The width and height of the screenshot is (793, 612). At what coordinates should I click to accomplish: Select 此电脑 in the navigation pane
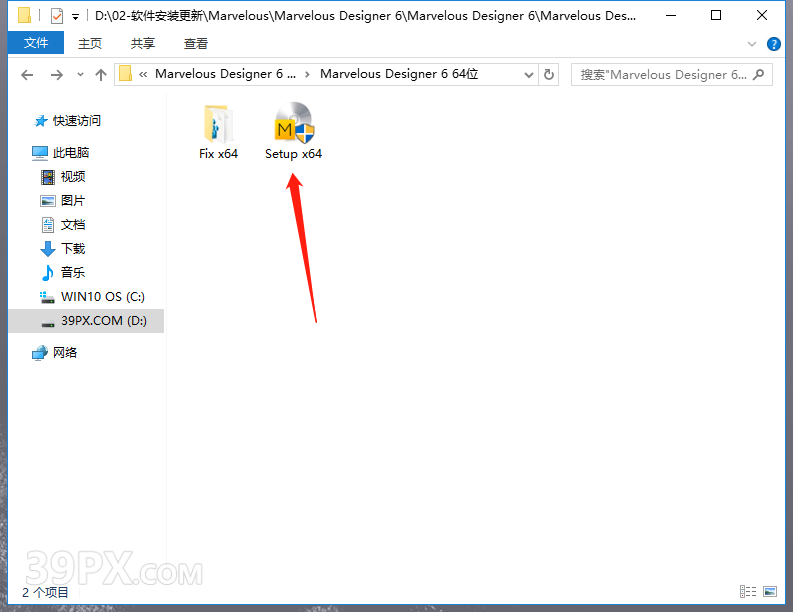61,152
